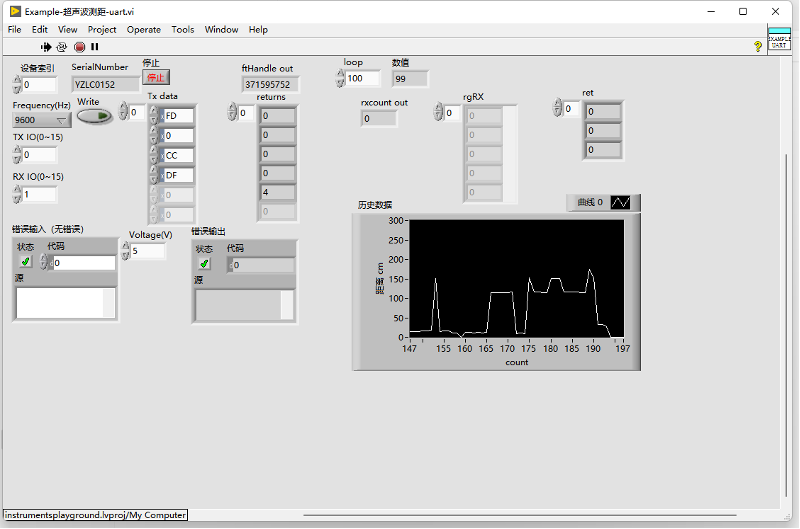Toggle the Write switch button
This screenshot has height=529, width=800.
point(95,116)
